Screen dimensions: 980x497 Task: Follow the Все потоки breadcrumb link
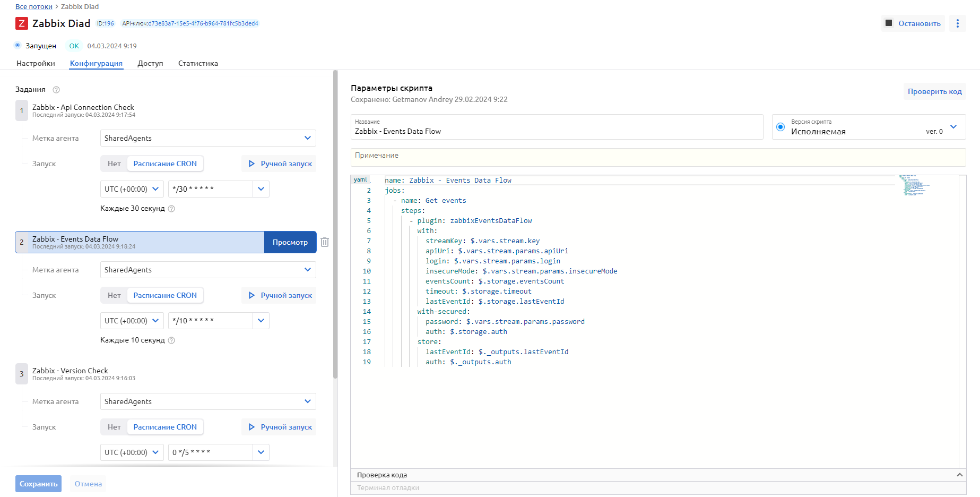coord(34,6)
